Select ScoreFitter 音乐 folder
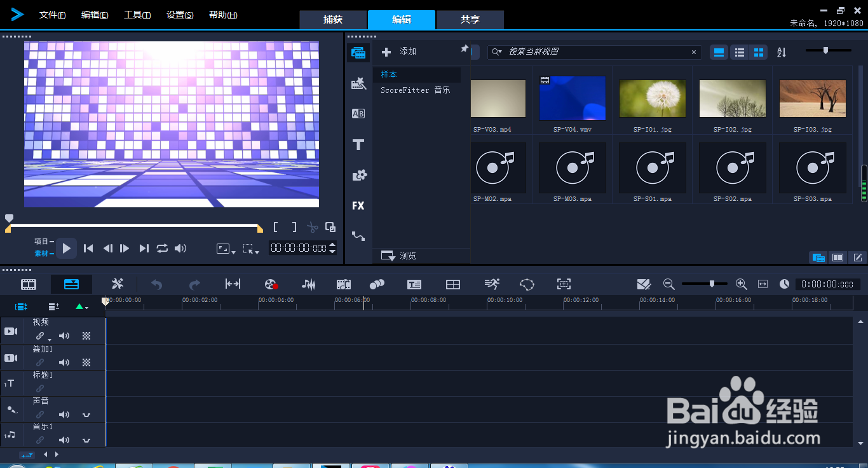 tap(417, 90)
